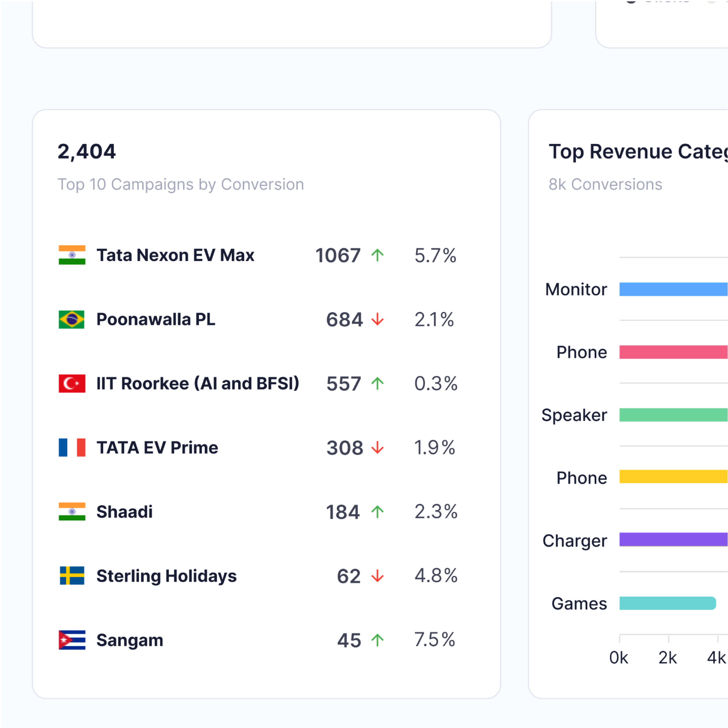Select the IIT Roorkee (AI and BFSI) campaign
The width and height of the screenshot is (728, 728).
(198, 383)
